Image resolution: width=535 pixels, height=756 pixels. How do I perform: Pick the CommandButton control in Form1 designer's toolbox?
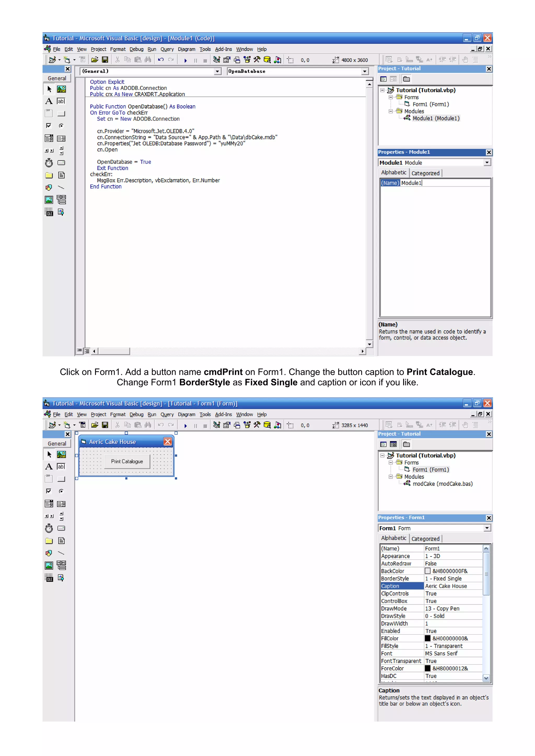point(61,479)
